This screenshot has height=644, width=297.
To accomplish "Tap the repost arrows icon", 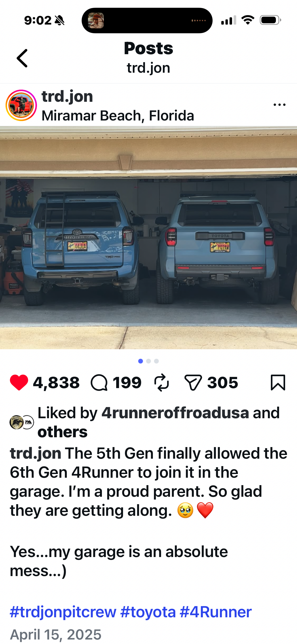I will coord(162,383).
